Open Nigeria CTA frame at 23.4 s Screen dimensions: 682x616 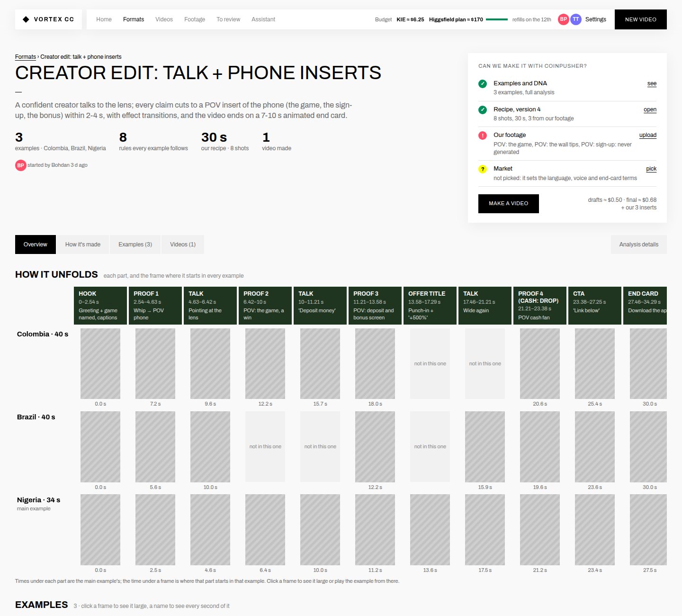595,530
